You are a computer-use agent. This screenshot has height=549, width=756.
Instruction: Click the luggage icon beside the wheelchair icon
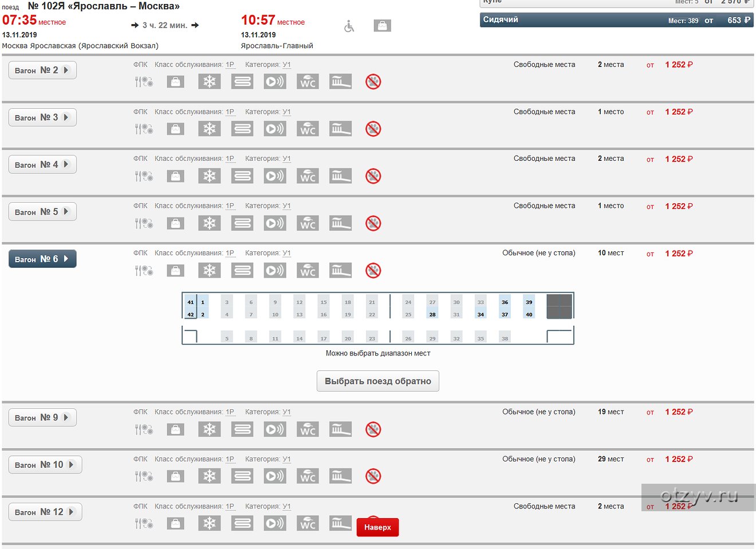pos(382,26)
